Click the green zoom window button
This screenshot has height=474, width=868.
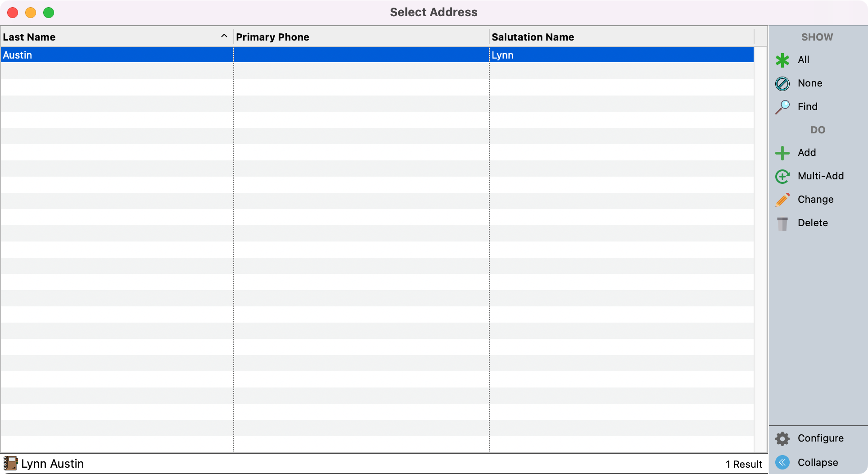[49, 13]
